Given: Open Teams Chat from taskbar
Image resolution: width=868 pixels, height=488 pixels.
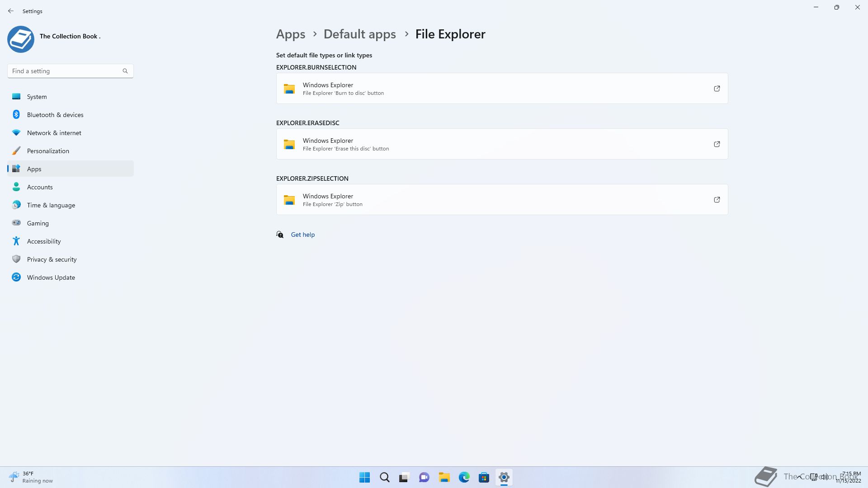Looking at the screenshot, I should (x=424, y=477).
